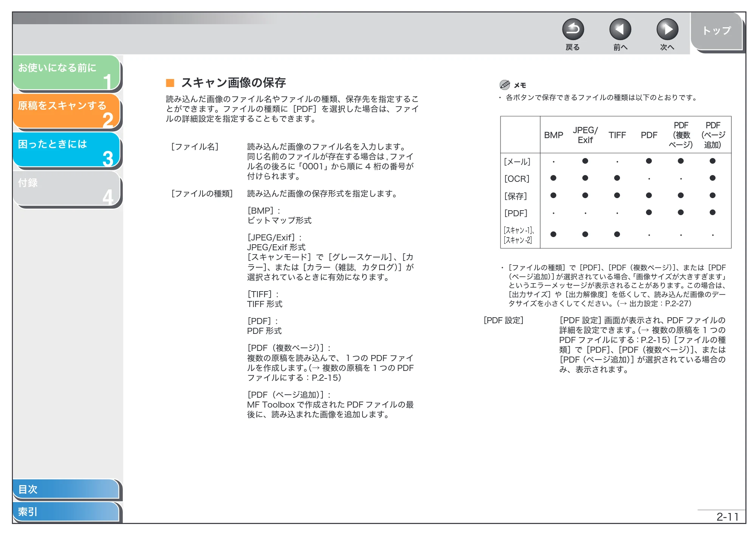
Task: Open the トップ tab
Action: pos(717,31)
